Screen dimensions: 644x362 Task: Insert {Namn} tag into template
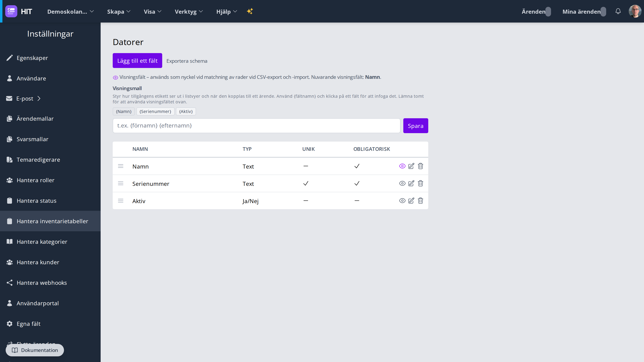click(x=124, y=111)
